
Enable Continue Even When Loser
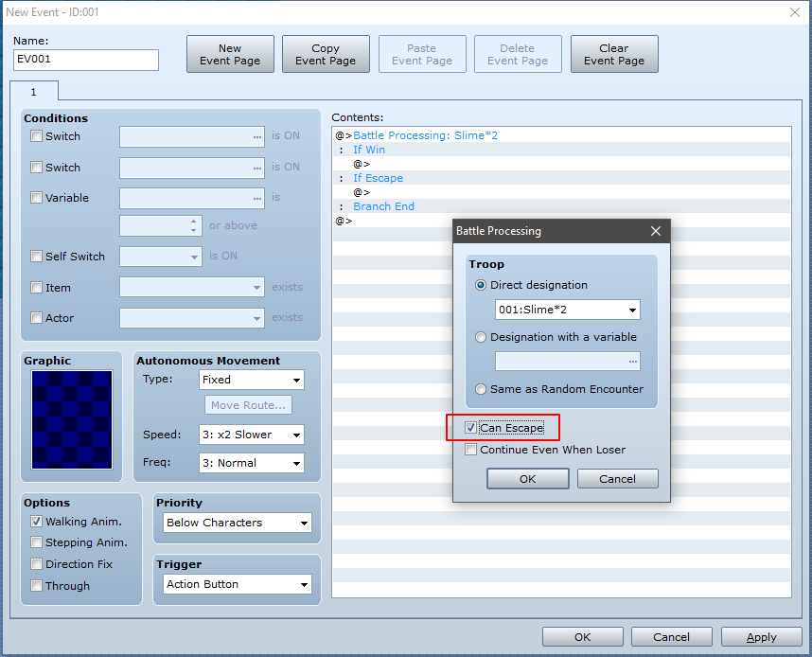(x=470, y=450)
